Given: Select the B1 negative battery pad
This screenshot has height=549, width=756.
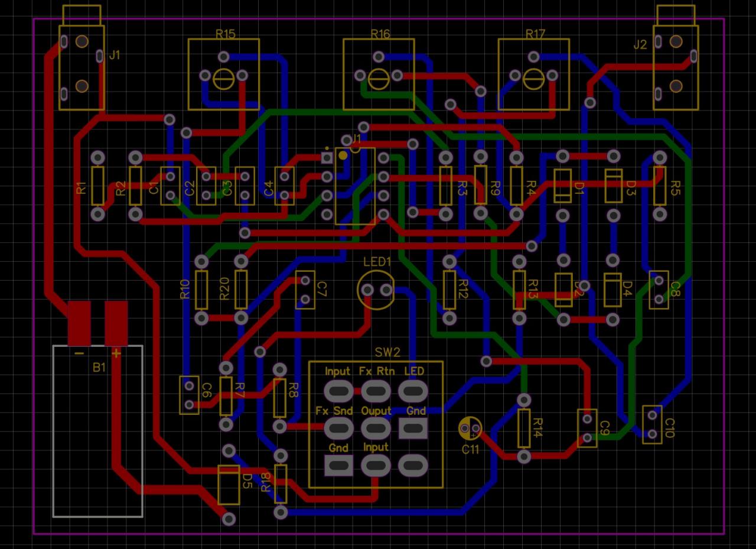Looking at the screenshot, I should click(x=79, y=323).
